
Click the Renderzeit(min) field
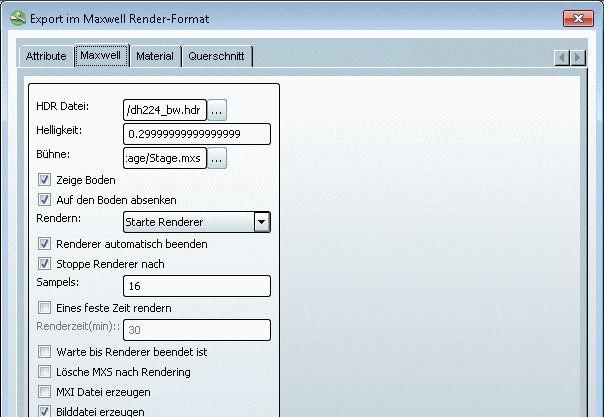tap(197, 330)
